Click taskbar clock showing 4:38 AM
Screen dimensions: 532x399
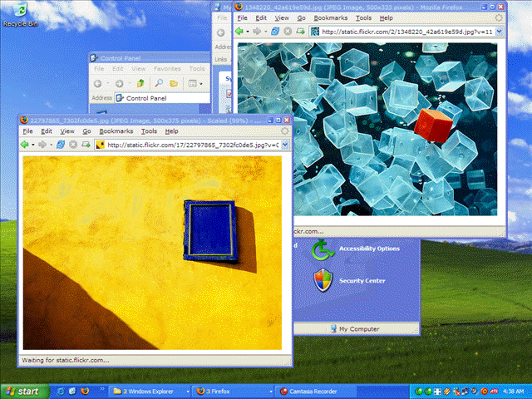point(514,392)
